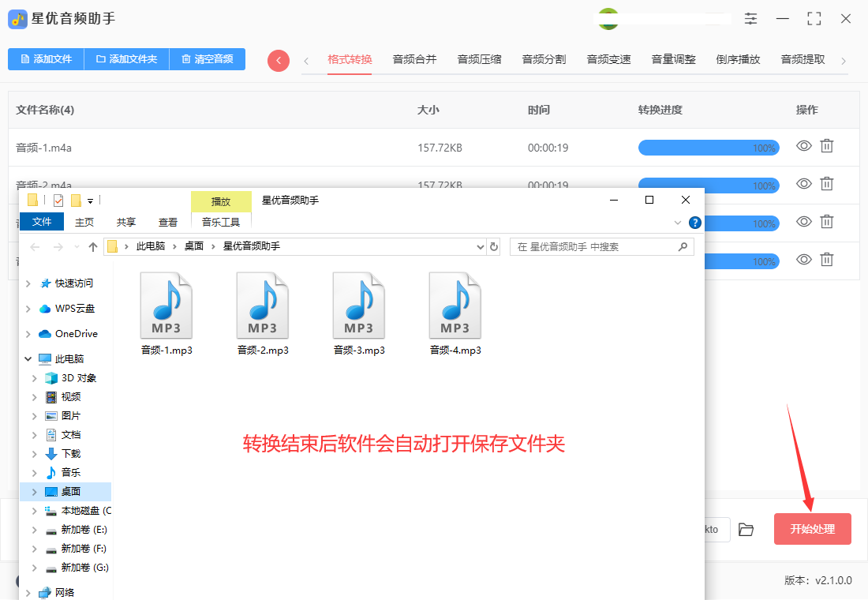Select file 音频-3.mp3

tap(359, 314)
